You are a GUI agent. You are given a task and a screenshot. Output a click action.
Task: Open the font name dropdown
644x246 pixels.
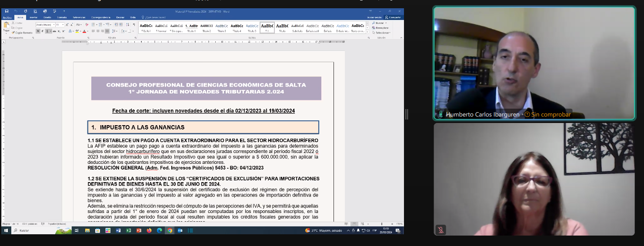click(x=54, y=25)
